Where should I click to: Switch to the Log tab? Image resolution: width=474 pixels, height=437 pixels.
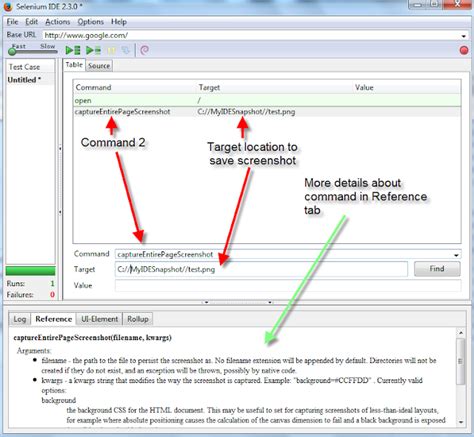click(20, 319)
